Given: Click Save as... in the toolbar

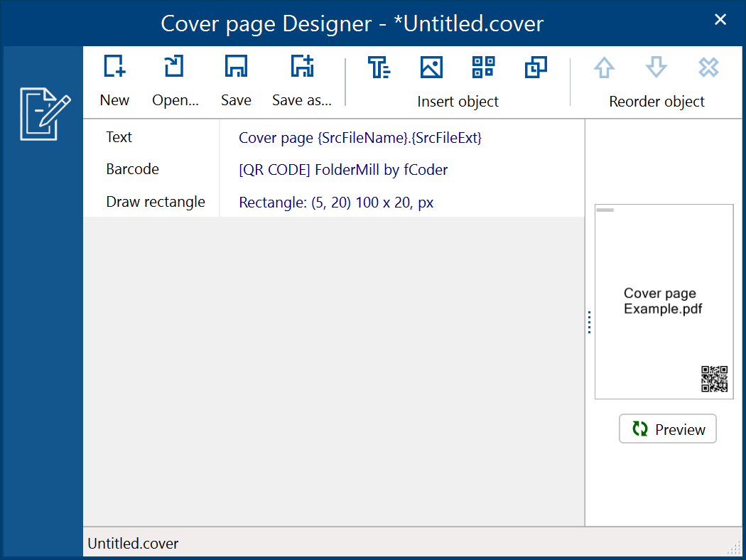Looking at the screenshot, I should click(301, 68).
